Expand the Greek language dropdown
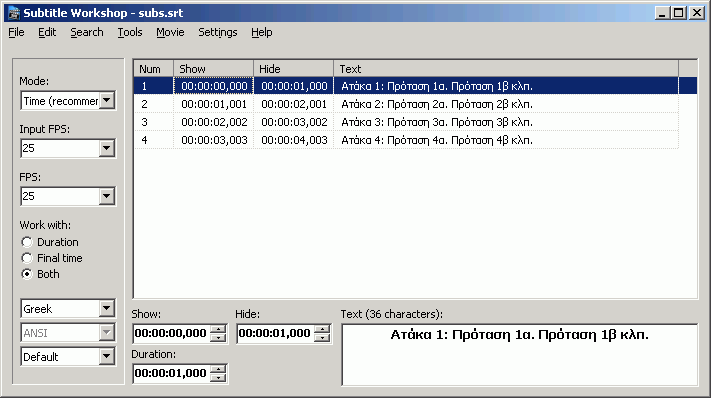Screen dimensions: 711x398 pyautogui.click(x=107, y=309)
